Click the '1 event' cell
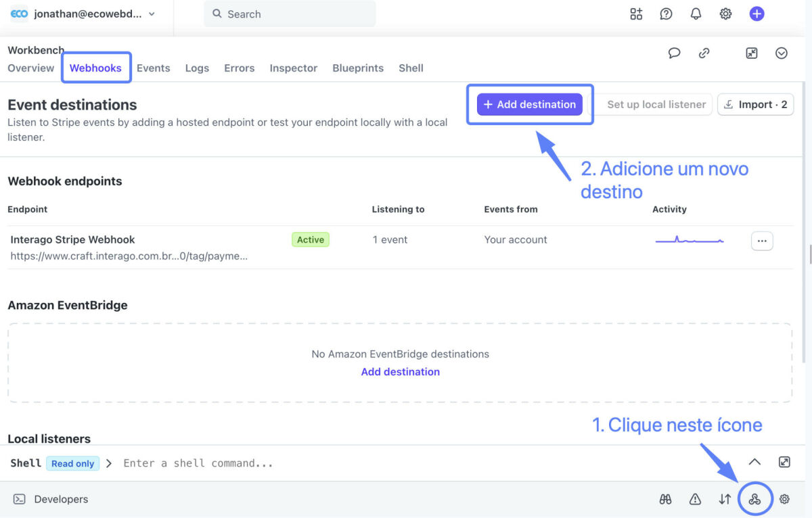The height and width of the screenshot is (518, 812). 390,239
